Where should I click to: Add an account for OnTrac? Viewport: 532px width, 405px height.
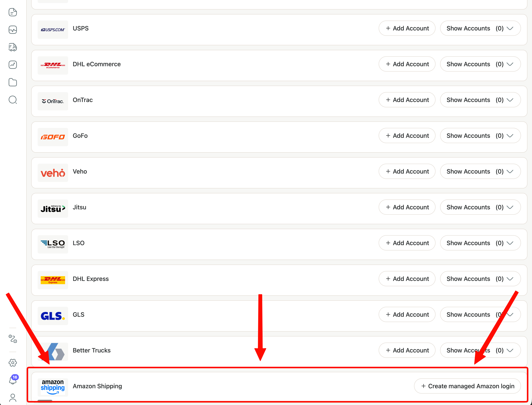[x=407, y=100]
